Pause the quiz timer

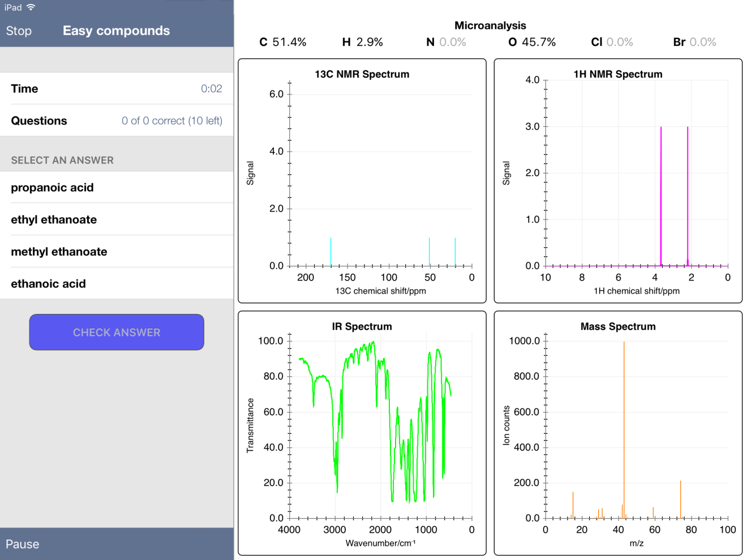point(23,544)
